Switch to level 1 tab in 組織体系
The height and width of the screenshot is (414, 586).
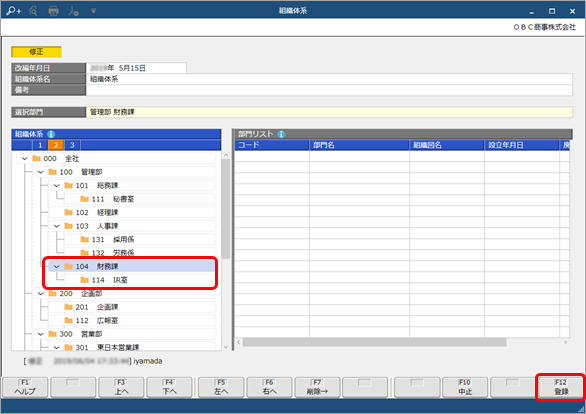(x=40, y=145)
